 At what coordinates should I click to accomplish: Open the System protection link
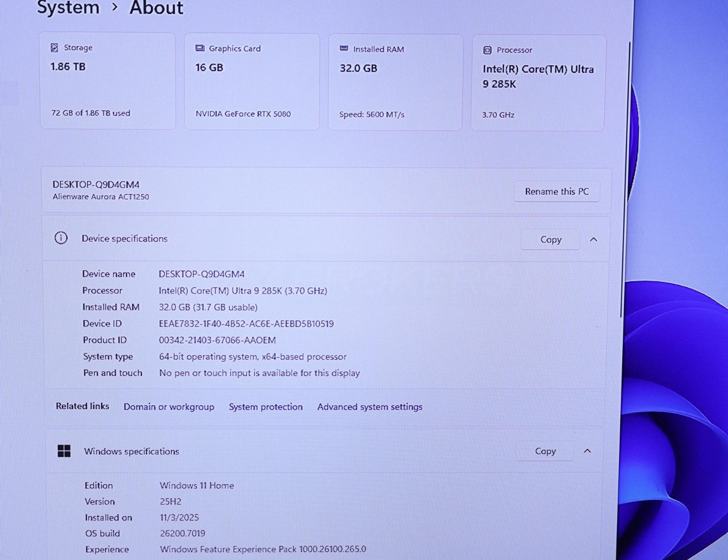point(265,407)
